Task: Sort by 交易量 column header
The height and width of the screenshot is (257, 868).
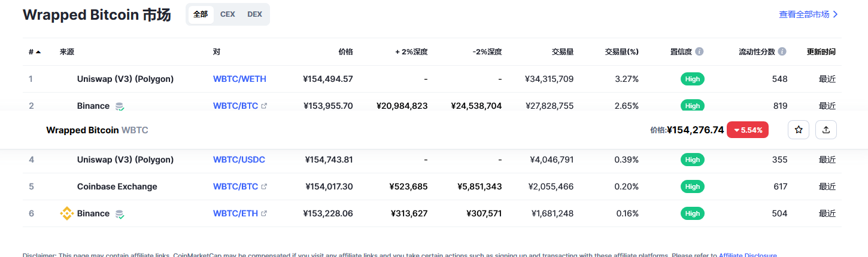Action: [563, 52]
